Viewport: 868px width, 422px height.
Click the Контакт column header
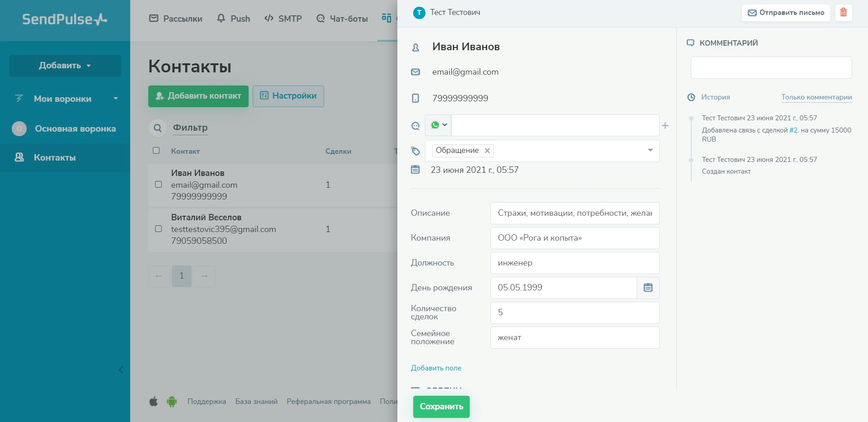185,152
